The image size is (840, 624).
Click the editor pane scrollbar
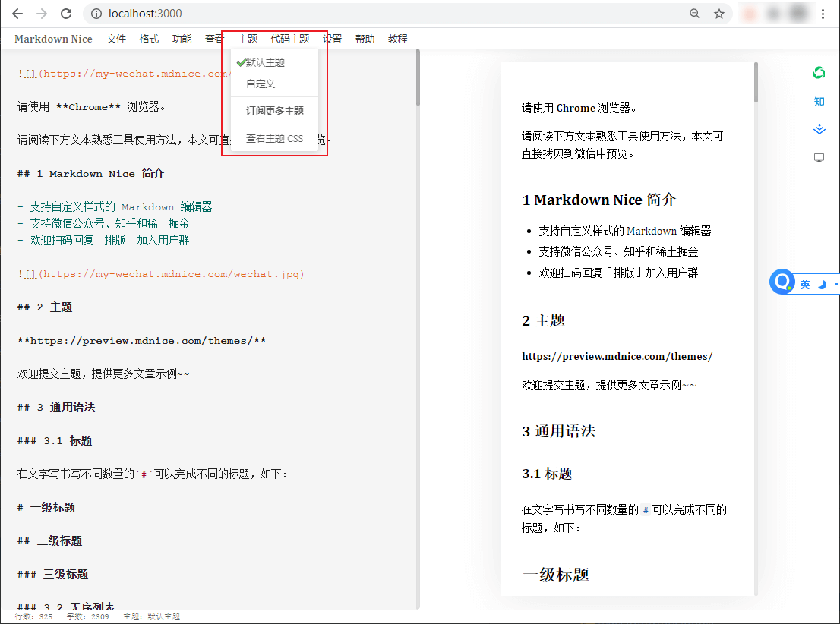[x=418, y=77]
